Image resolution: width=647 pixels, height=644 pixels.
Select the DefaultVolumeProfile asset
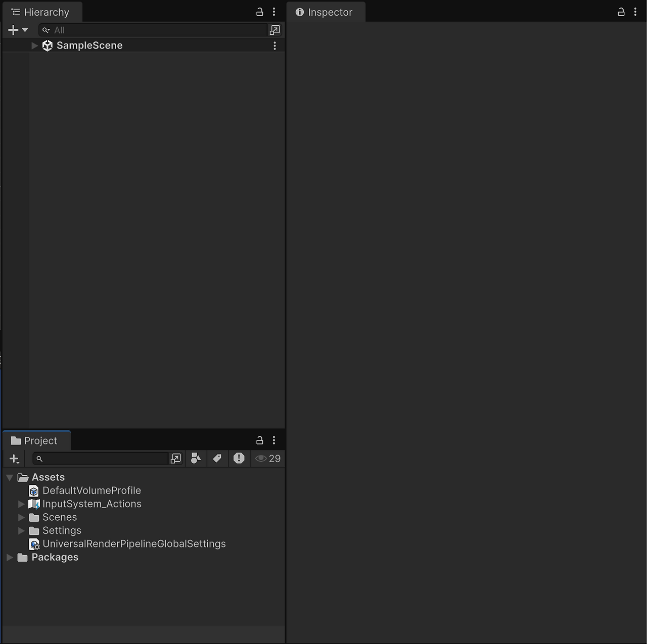144,490
